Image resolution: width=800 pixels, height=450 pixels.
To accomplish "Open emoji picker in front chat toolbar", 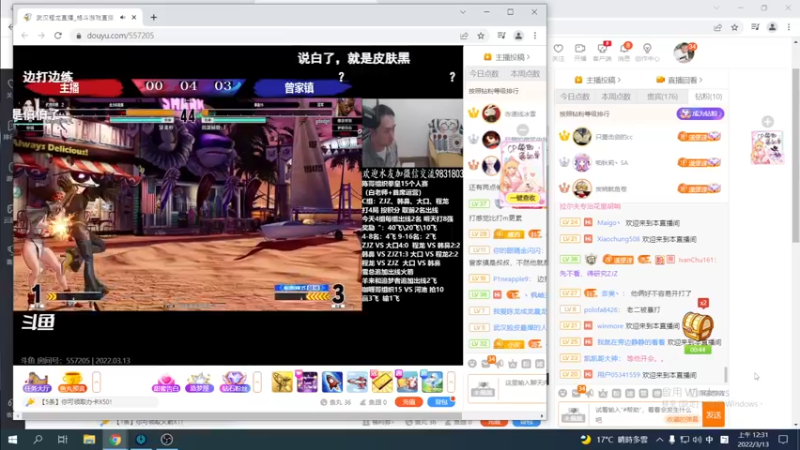I will pyautogui.click(x=472, y=363).
